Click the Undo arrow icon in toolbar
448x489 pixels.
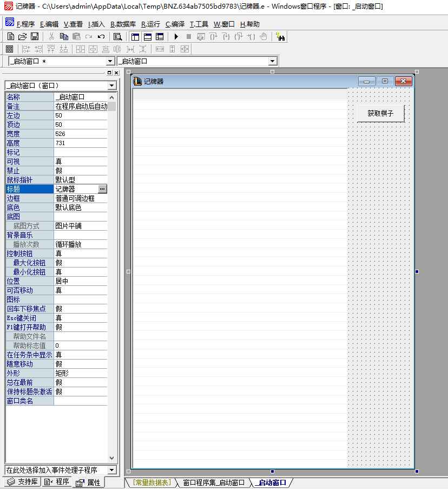[101, 36]
